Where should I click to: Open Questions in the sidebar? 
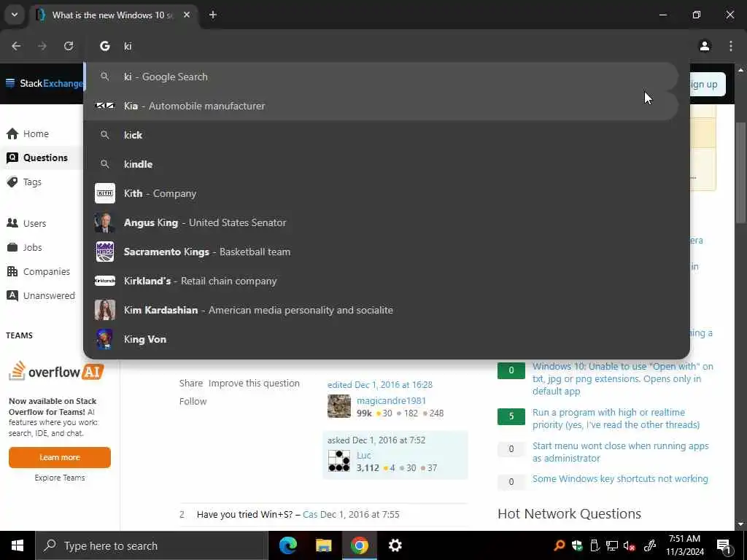click(42, 157)
